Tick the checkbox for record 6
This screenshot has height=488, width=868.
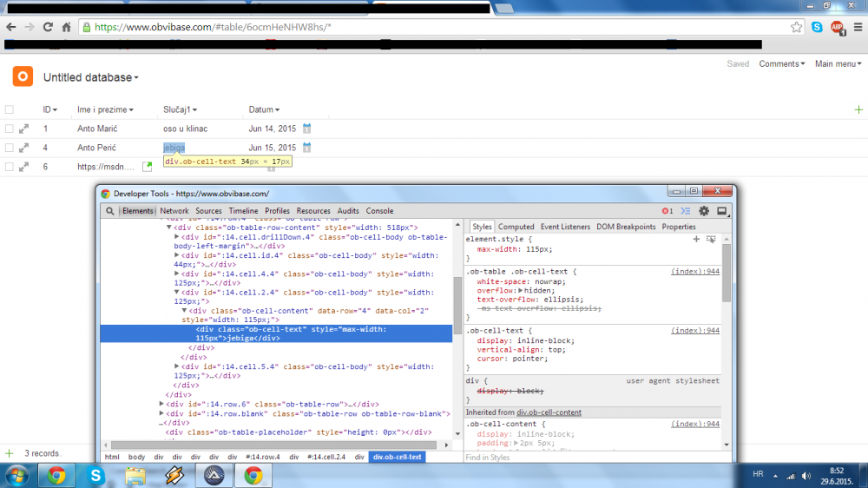point(10,167)
